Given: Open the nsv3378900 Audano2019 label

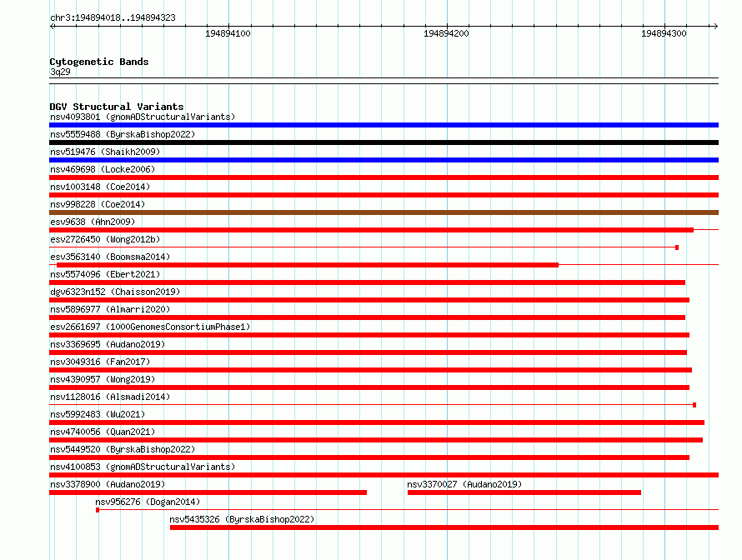Looking at the screenshot, I should pos(108,484).
